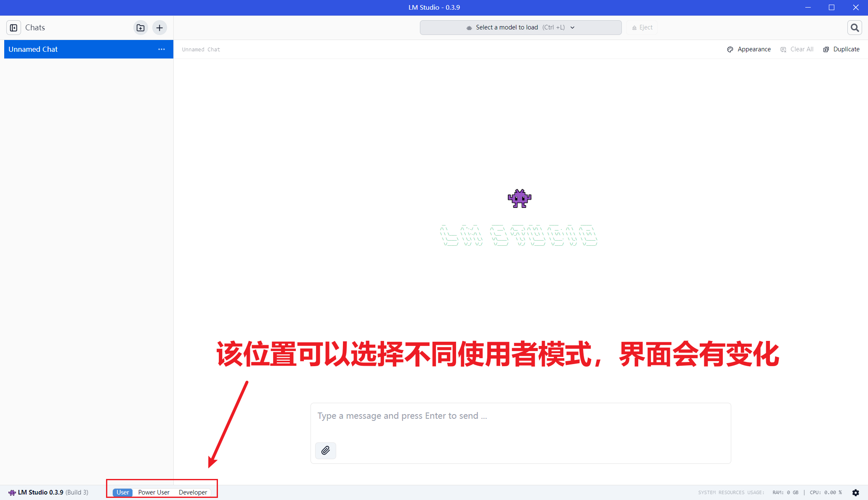
Task: Focus the message input field
Action: point(521,433)
